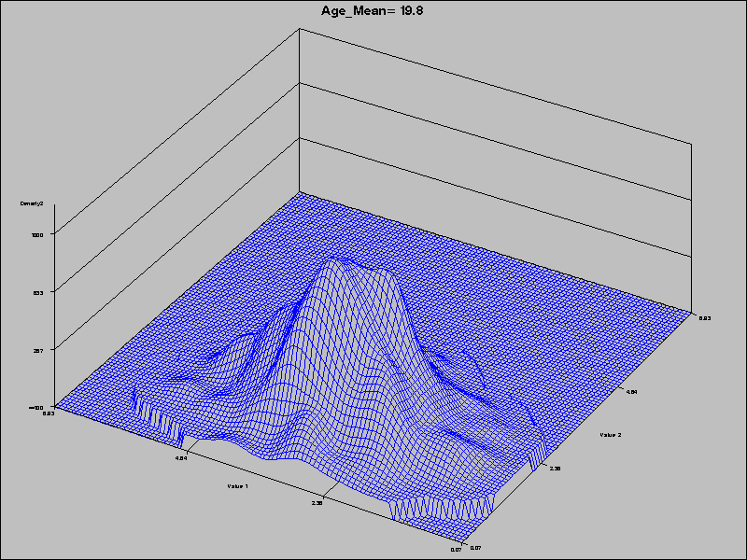Click the -100 tick label on Density2 axis
747x560 pixels.
pyautogui.click(x=37, y=409)
